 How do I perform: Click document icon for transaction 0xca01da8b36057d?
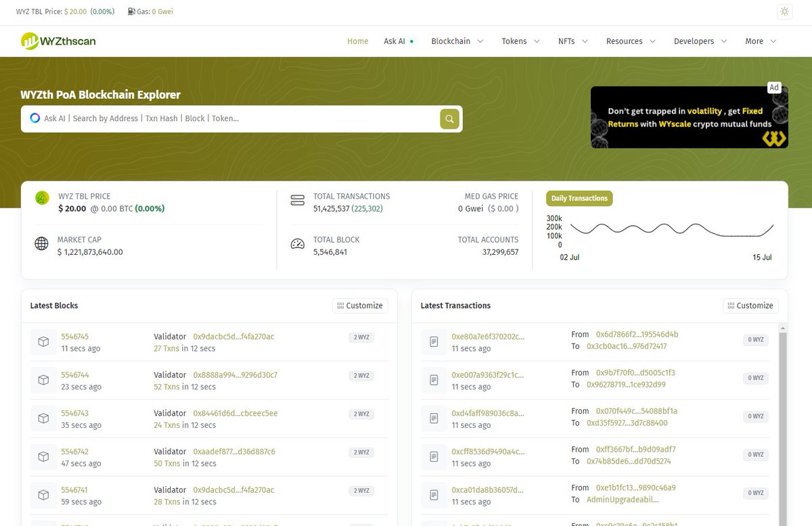click(x=434, y=496)
